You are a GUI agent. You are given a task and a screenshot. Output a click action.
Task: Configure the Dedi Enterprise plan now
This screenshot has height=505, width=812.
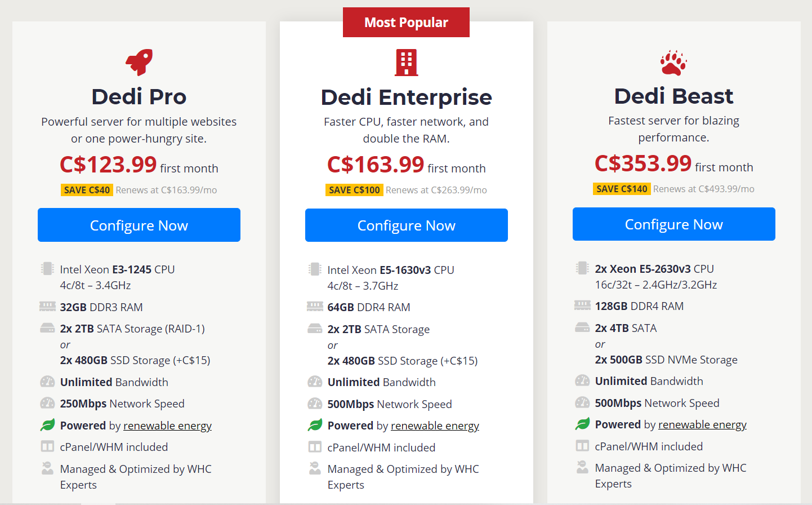pos(407,225)
